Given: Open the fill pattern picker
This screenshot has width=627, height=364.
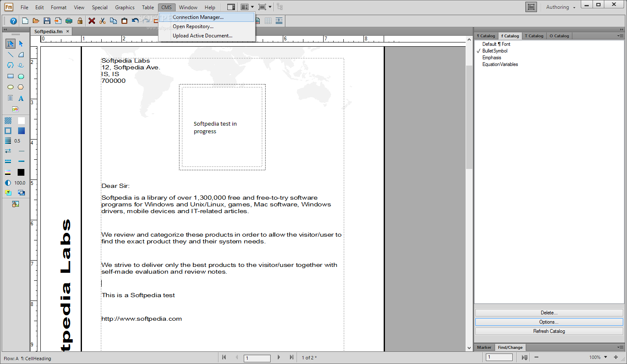Looking at the screenshot, I should (x=8, y=121).
